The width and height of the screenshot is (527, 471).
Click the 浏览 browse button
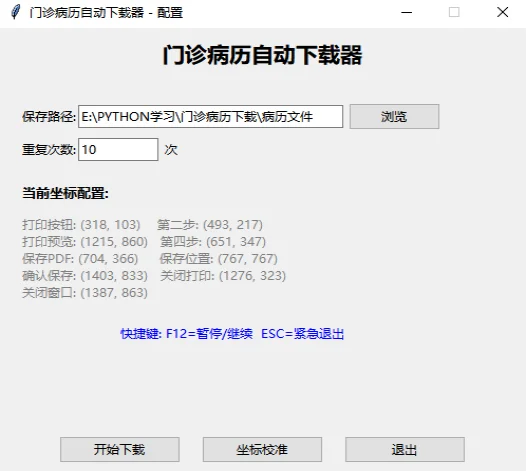(x=394, y=116)
